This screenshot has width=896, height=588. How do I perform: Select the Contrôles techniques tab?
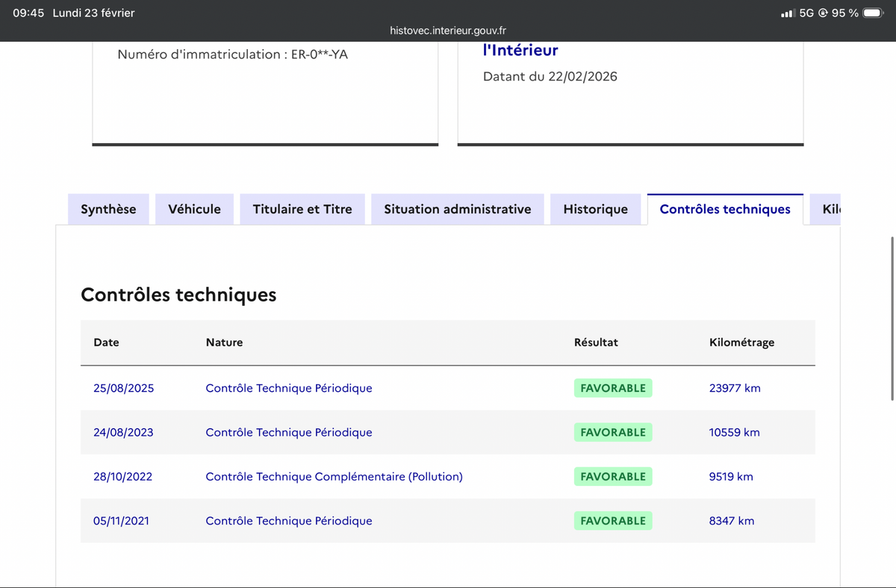[725, 209]
